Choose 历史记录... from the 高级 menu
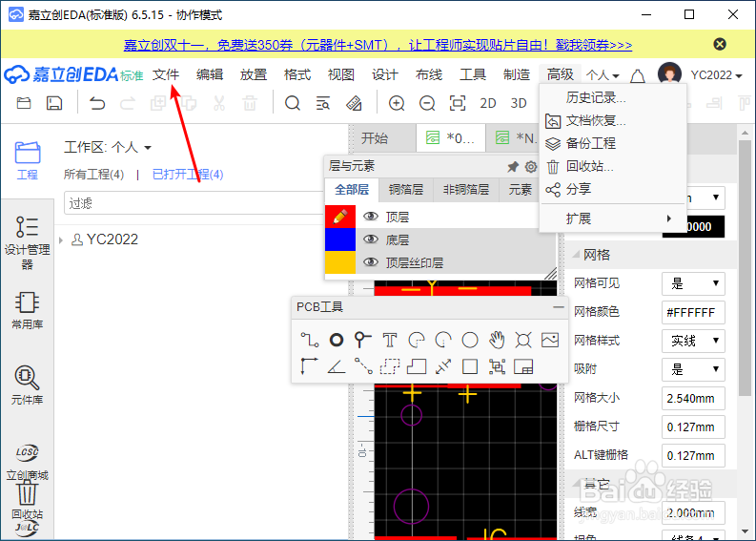This screenshot has width=756, height=541. (613, 97)
